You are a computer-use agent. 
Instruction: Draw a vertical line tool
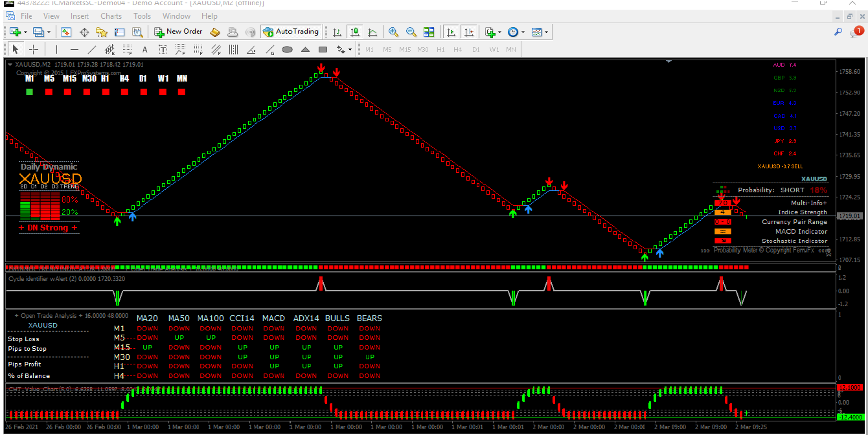point(56,49)
